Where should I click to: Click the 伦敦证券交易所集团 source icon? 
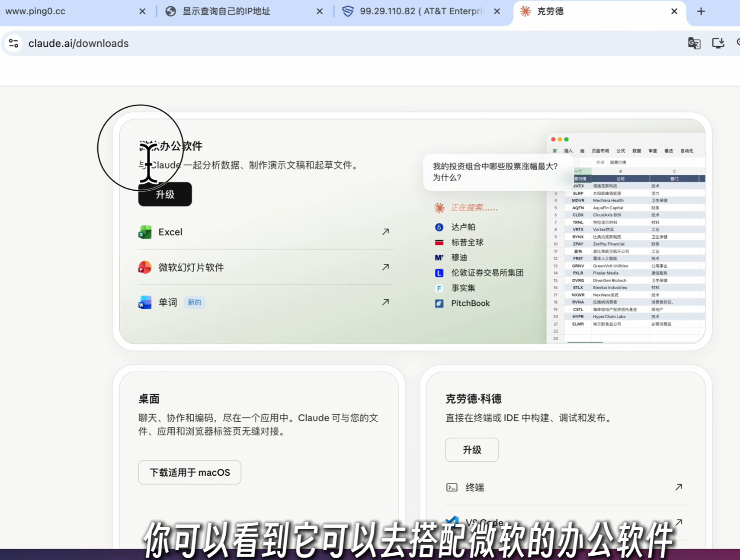[439, 273]
